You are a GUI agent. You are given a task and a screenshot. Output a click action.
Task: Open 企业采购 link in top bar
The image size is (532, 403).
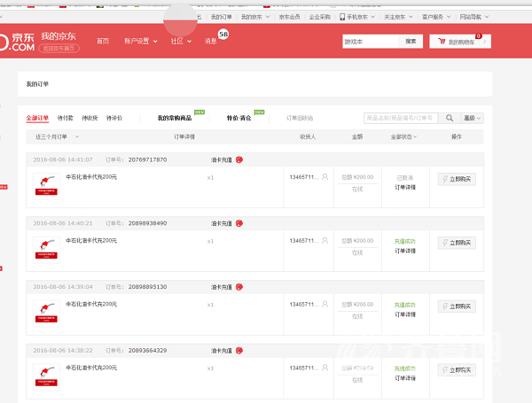319,17
